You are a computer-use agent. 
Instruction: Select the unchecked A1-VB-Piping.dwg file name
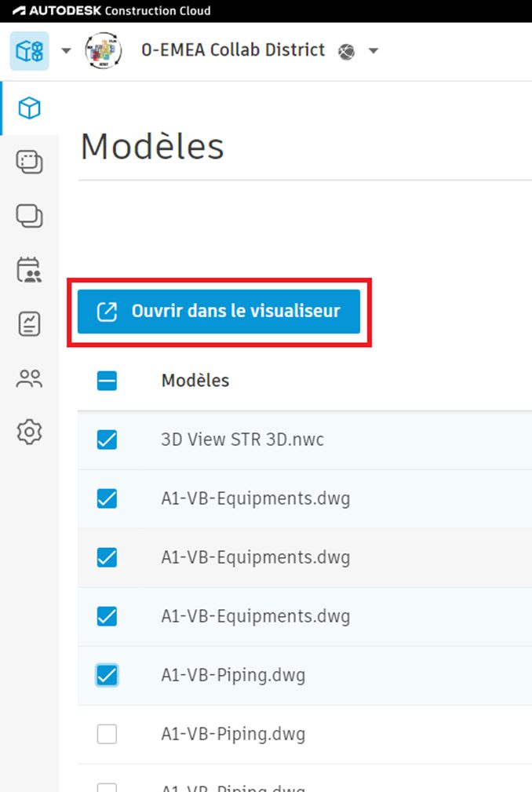pyautogui.click(x=233, y=735)
